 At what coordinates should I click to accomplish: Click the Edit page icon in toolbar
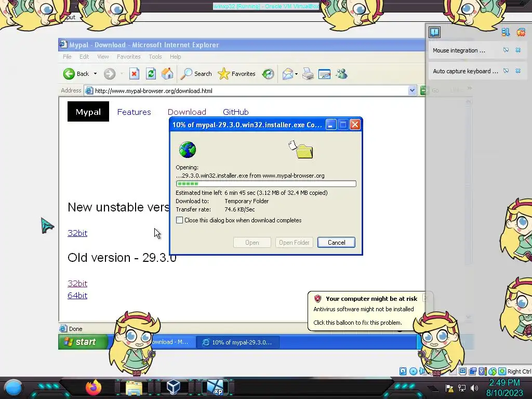click(x=324, y=74)
